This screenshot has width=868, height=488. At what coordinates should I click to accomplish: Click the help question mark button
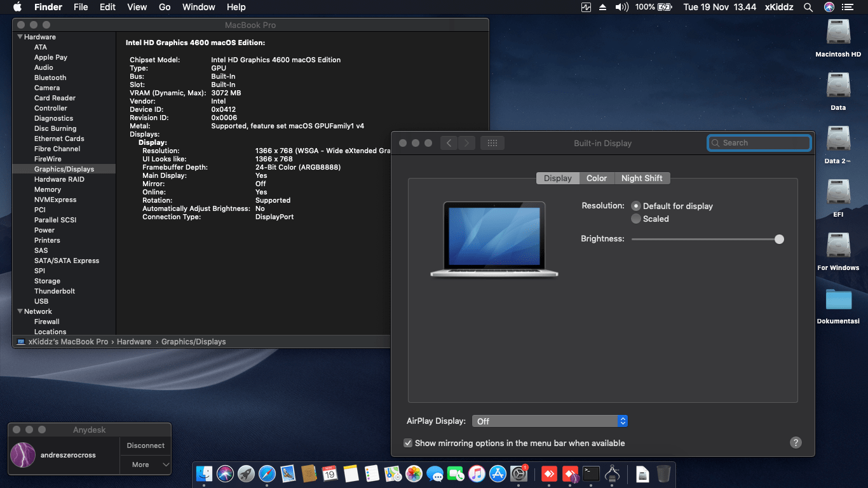796,443
